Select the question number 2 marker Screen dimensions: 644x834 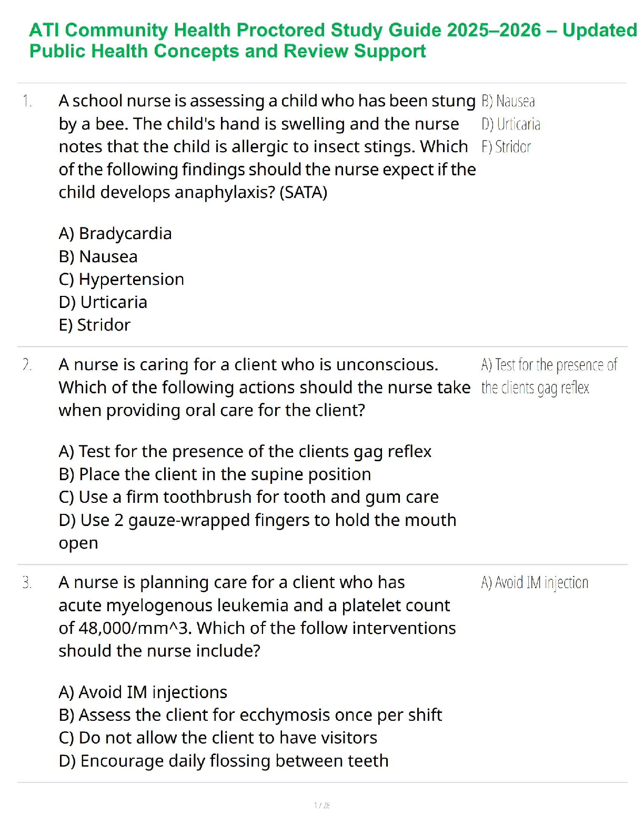27,364
